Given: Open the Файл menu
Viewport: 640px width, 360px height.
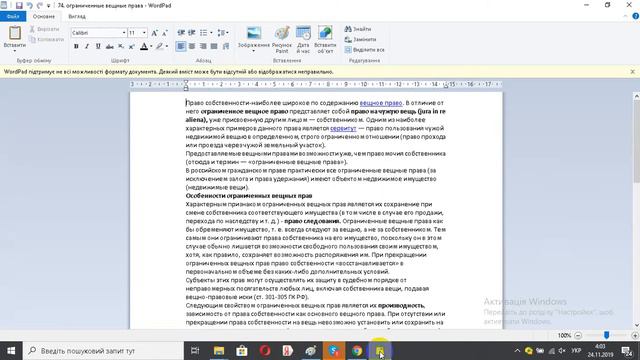Looking at the screenshot, I should point(13,16).
